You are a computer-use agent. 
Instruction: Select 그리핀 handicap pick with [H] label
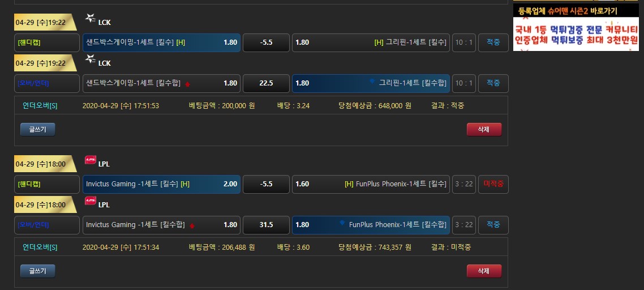coord(371,42)
